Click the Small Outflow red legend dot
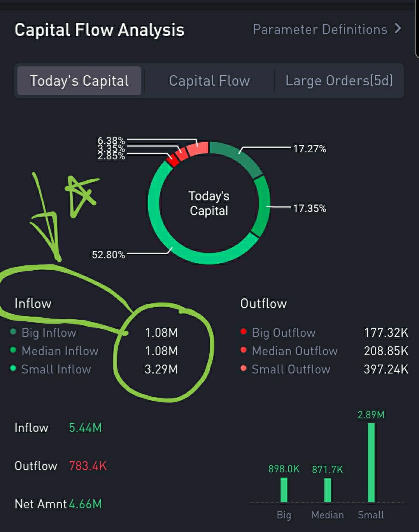 click(x=244, y=368)
